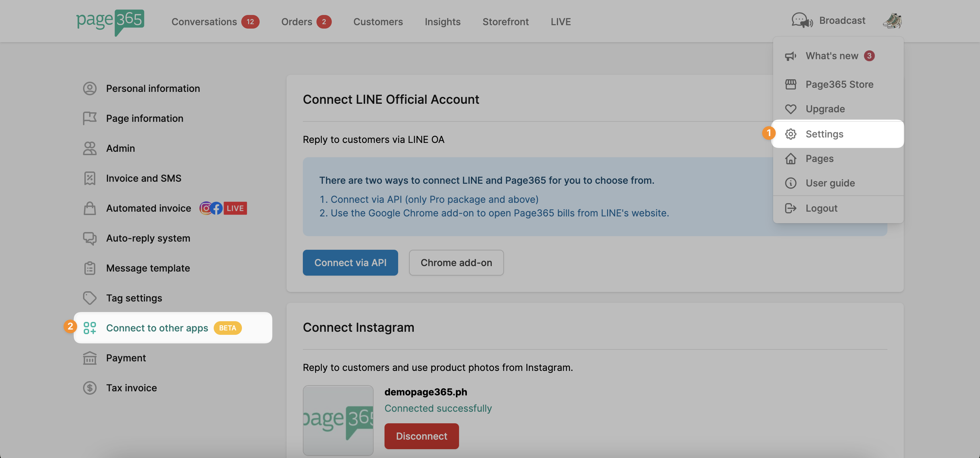Click the Payment bank icon

pos(90,358)
